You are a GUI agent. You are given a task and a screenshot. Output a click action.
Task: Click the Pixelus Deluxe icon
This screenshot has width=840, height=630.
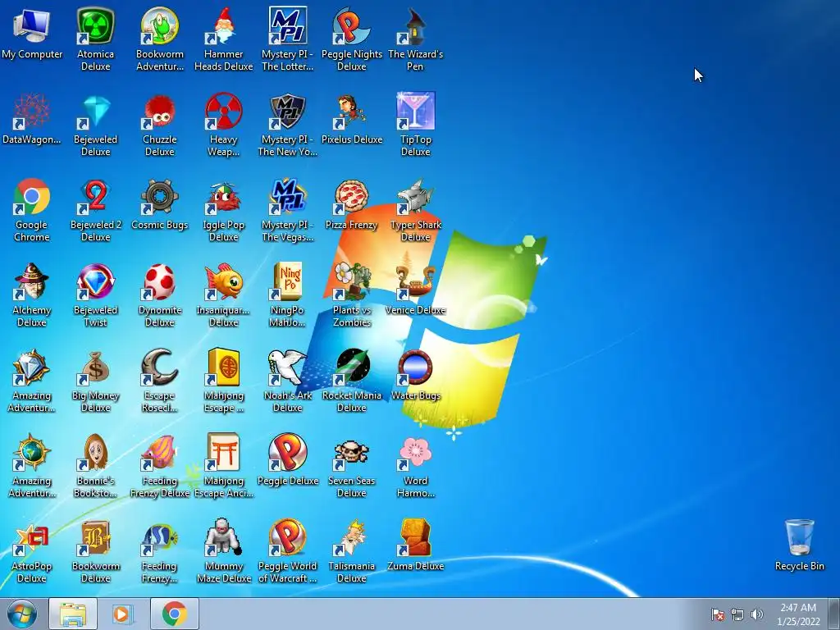[x=351, y=111]
